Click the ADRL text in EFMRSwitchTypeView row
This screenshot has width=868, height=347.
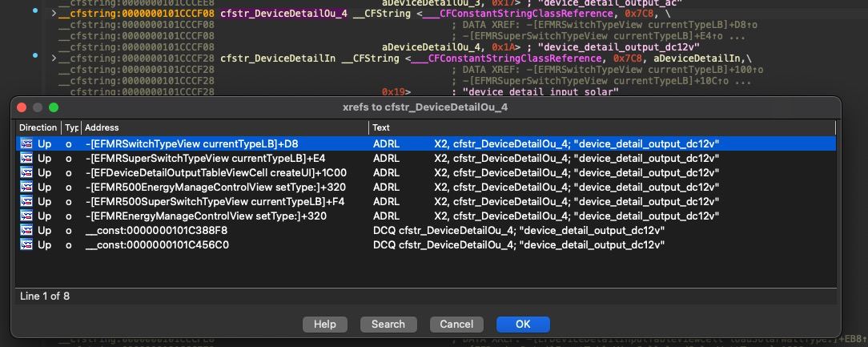386,143
